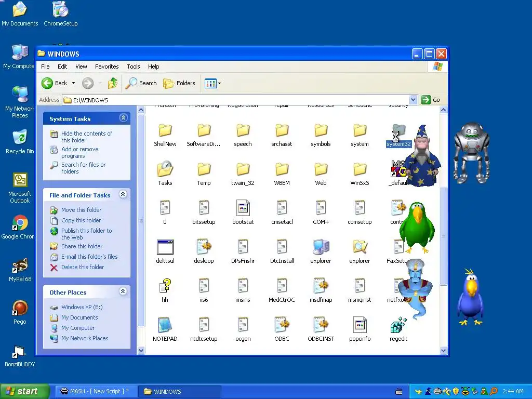Open the Tools menu
Screen dimensions: 532x399
tap(134, 66)
